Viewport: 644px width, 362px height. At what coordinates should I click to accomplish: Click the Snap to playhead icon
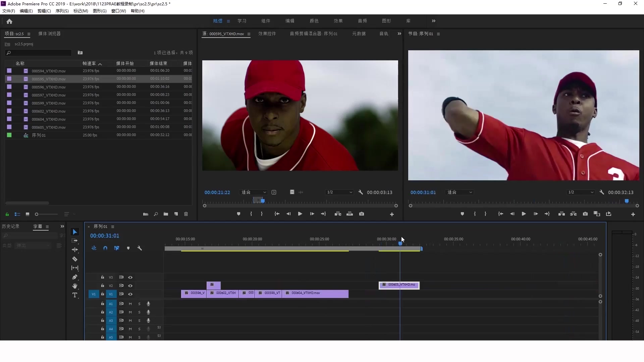(105, 248)
